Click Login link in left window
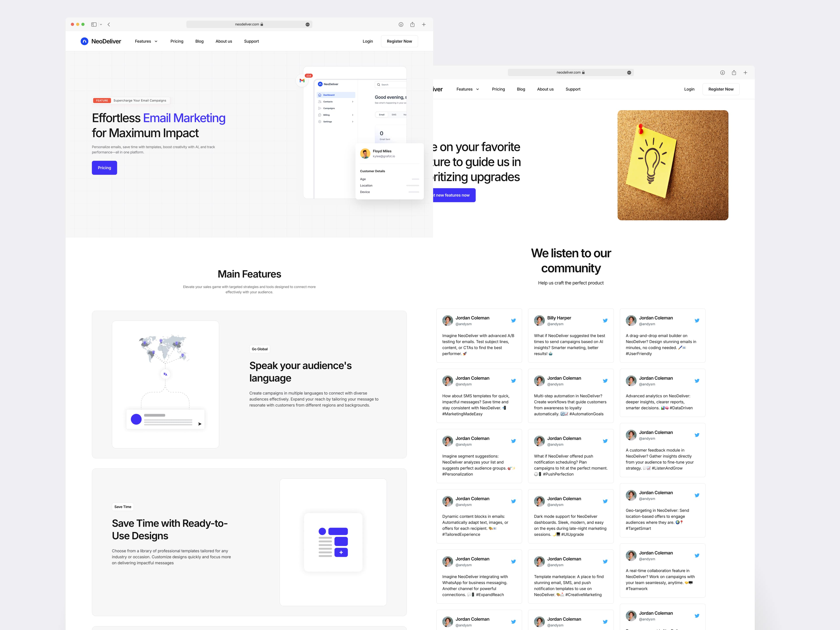The image size is (840, 630). [367, 41]
